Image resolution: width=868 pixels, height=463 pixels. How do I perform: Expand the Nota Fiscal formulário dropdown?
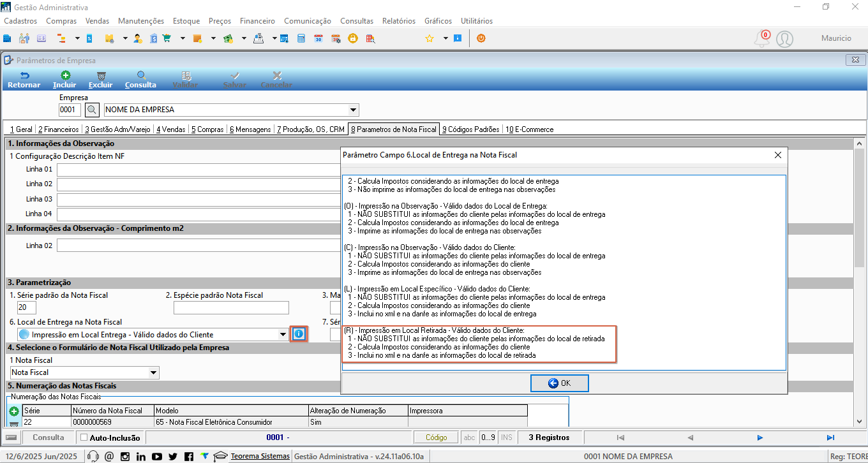coord(153,372)
